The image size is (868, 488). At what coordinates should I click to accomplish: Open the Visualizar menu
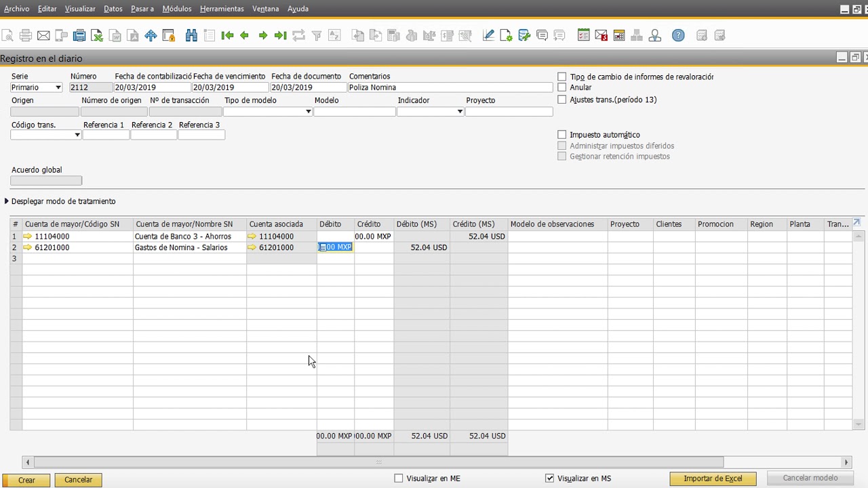[80, 9]
